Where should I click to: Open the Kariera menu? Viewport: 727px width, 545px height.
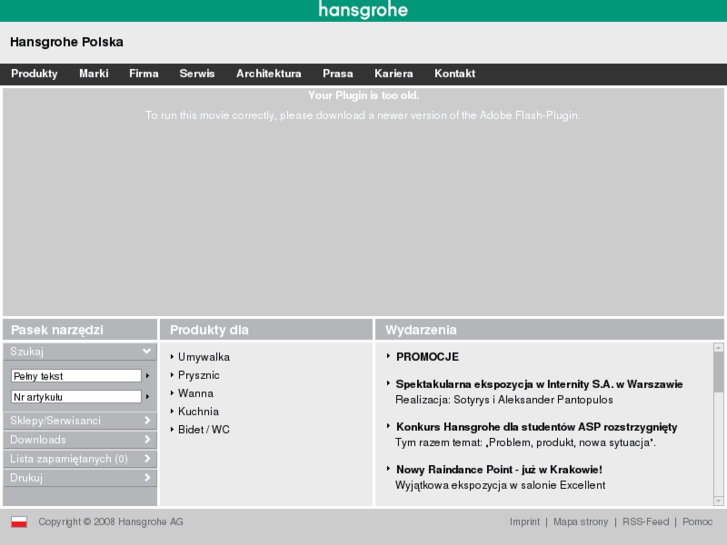394,74
